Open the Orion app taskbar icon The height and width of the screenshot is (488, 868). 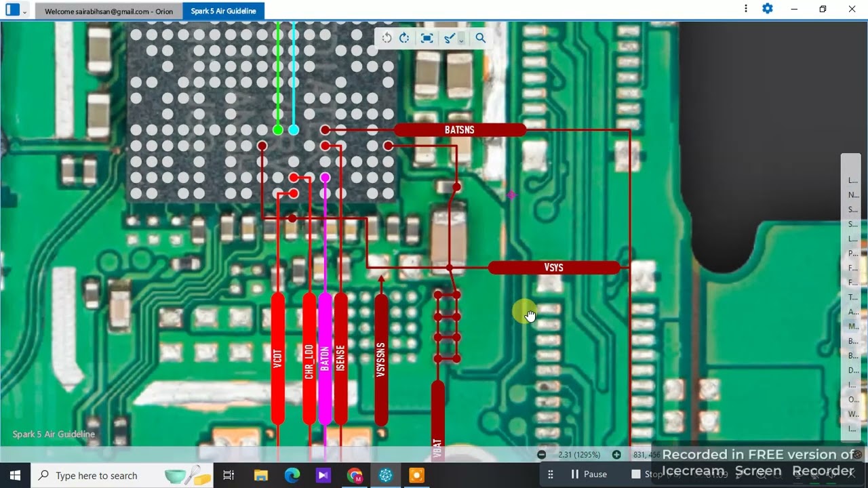click(x=386, y=475)
